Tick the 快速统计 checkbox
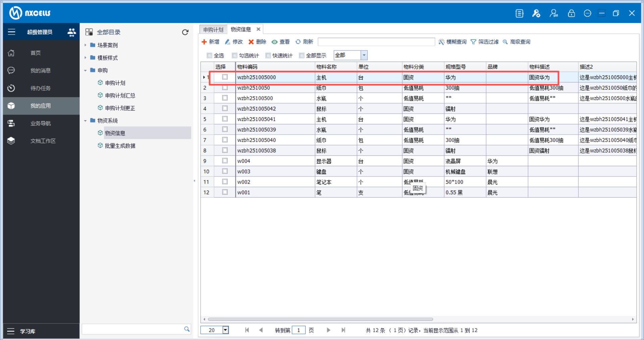644x340 pixels. 268,56
